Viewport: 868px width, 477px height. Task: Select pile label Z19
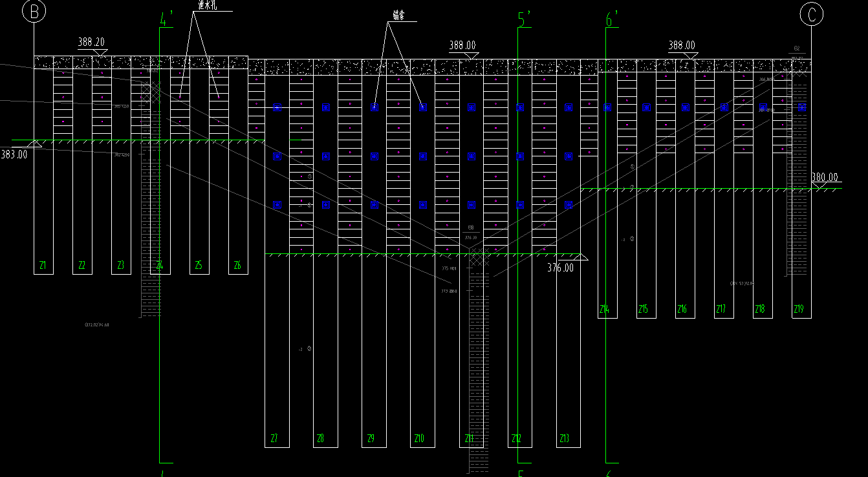[798, 310]
